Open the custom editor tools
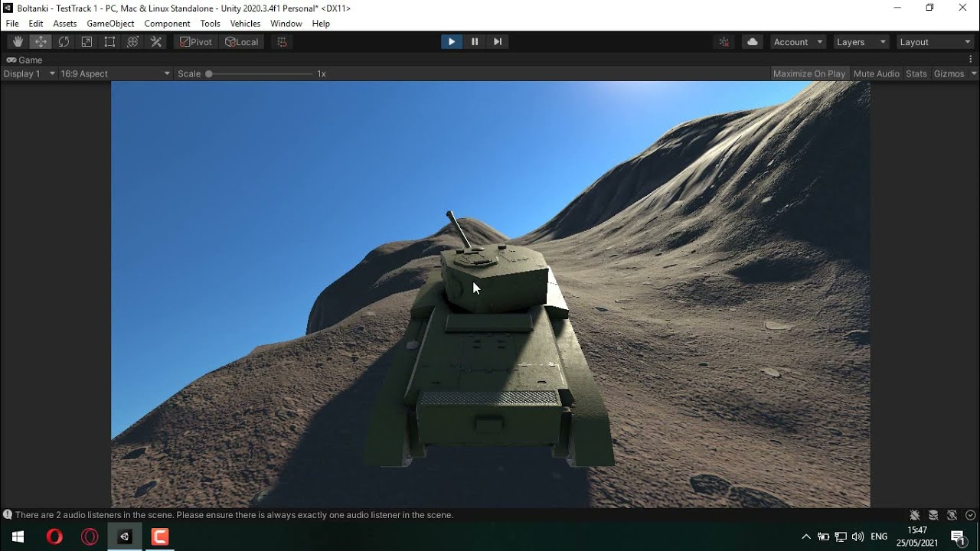The image size is (980, 551). (156, 42)
